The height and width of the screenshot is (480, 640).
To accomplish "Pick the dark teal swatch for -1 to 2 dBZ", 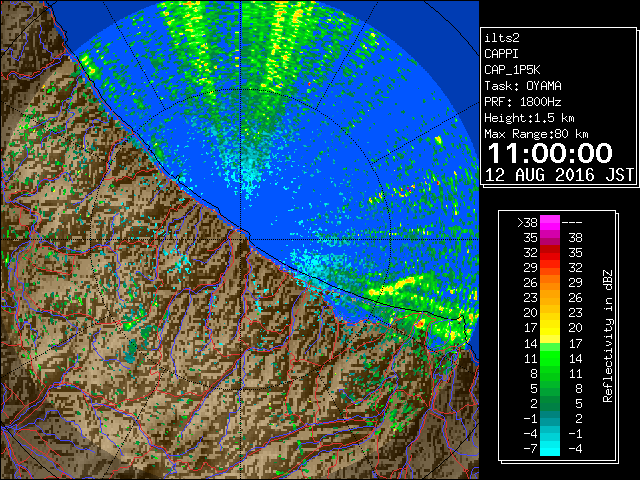I will coord(550,418).
